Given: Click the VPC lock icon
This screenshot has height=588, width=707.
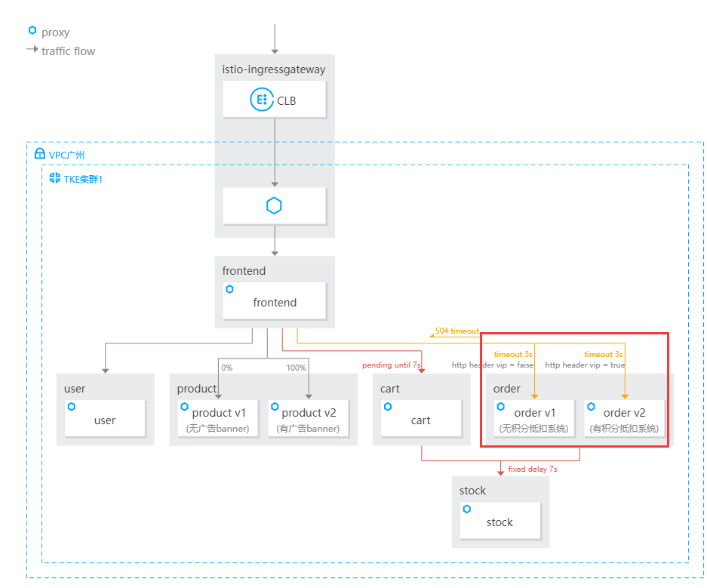Looking at the screenshot, I should [40, 154].
